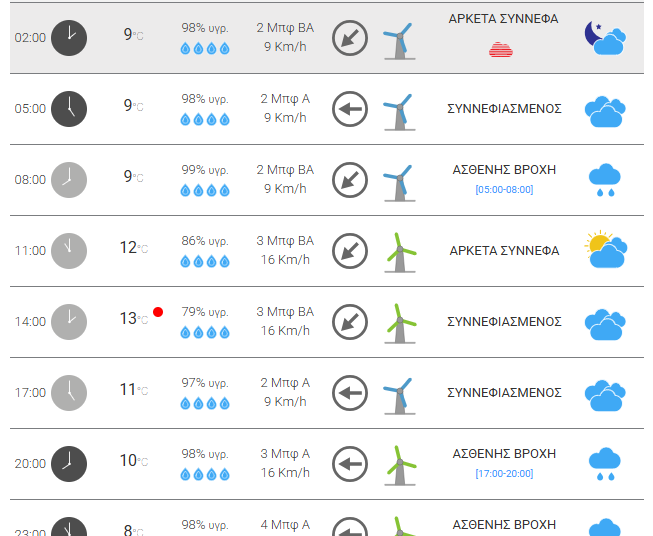Click the rain cloud icon at 20:00
Screen dimensions: 653x536
604,464
